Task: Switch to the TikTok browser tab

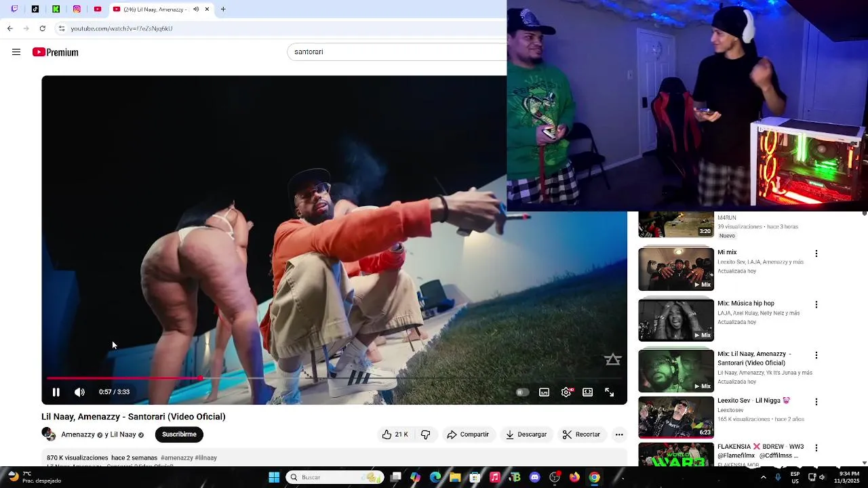Action: click(35, 9)
